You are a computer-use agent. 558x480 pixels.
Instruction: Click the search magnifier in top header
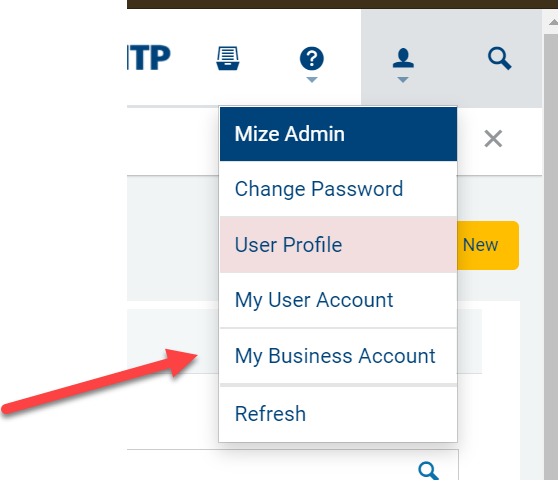click(x=500, y=58)
